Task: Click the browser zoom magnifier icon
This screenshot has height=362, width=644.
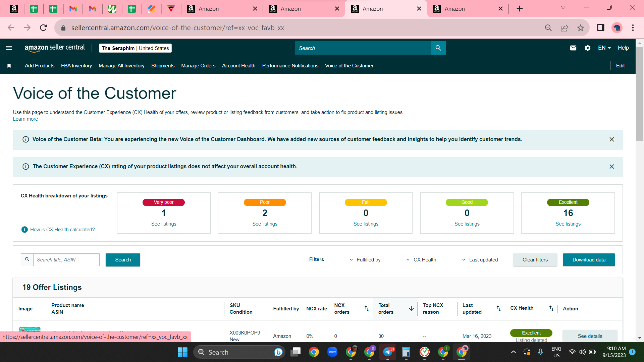Action: 548,28
